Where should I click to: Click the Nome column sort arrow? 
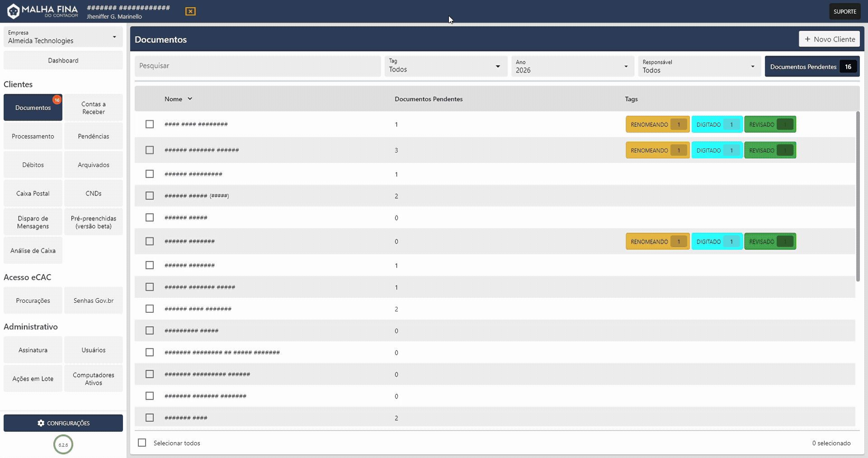click(190, 99)
